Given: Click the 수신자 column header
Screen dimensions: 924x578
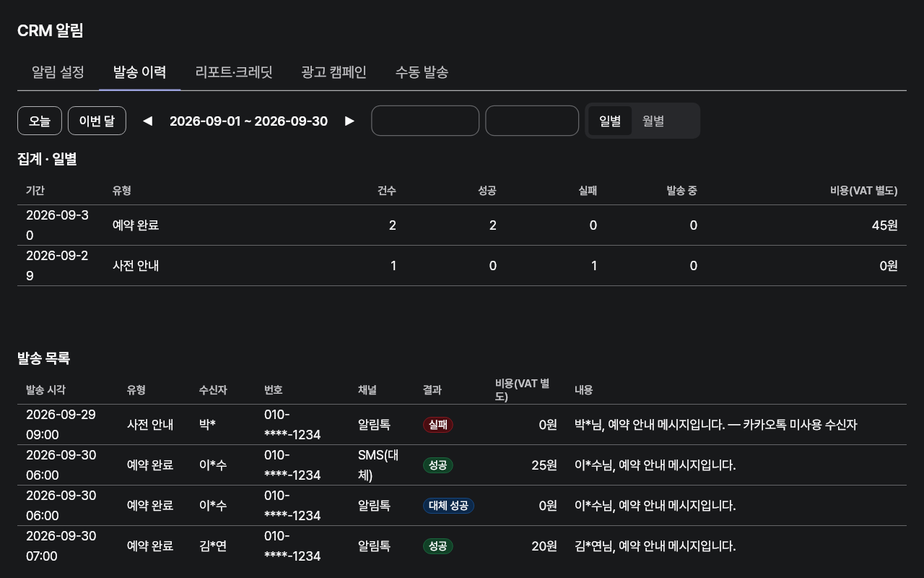Looking at the screenshot, I should pyautogui.click(x=213, y=390).
